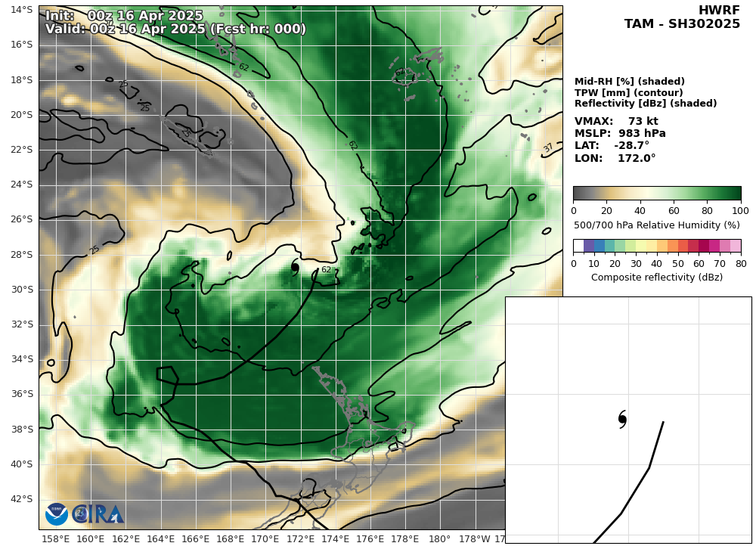Click the Composite reflectivity (dBz) label
The height and width of the screenshot is (546, 756).
point(657,278)
